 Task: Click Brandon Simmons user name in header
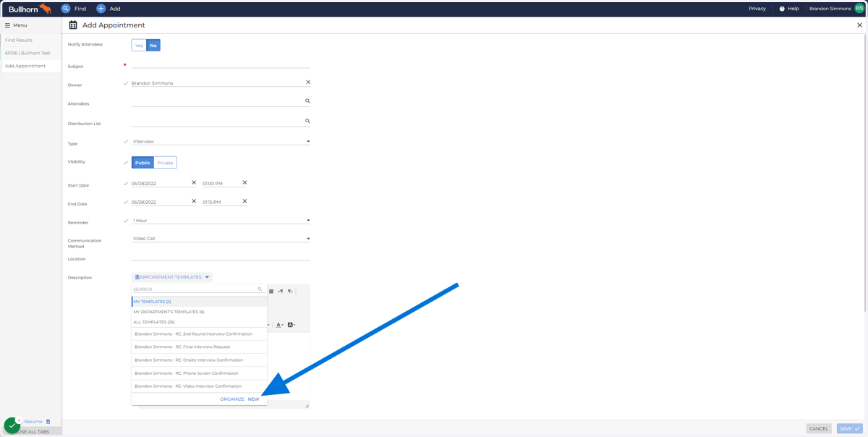click(830, 9)
